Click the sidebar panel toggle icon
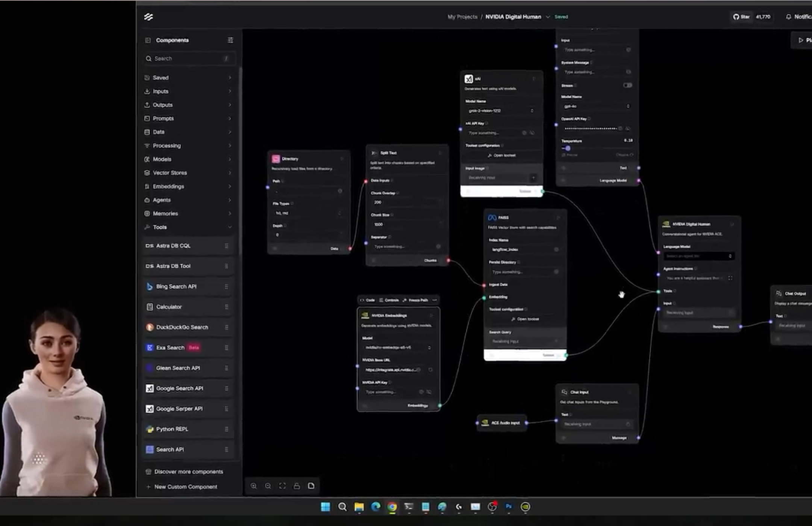Viewport: 812px width, 526px height. point(148,40)
